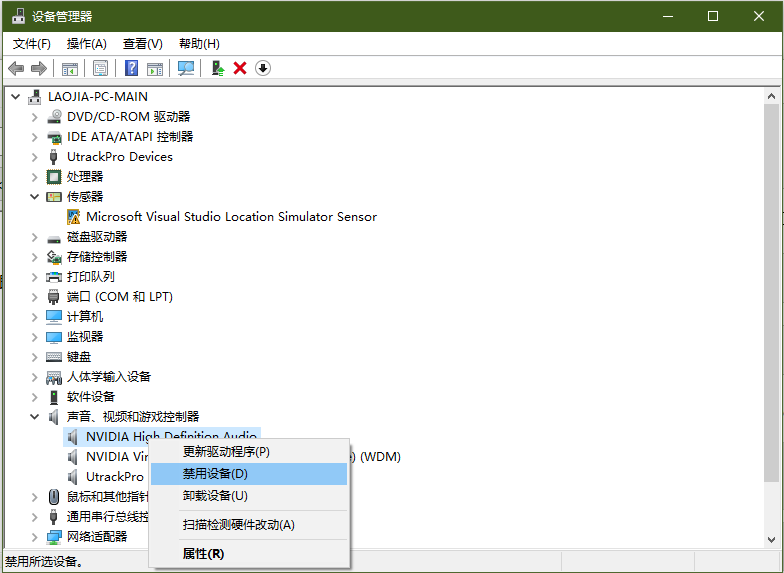Click the disable device down-arrow icon
Screen dimensions: 784x573
click(x=262, y=68)
